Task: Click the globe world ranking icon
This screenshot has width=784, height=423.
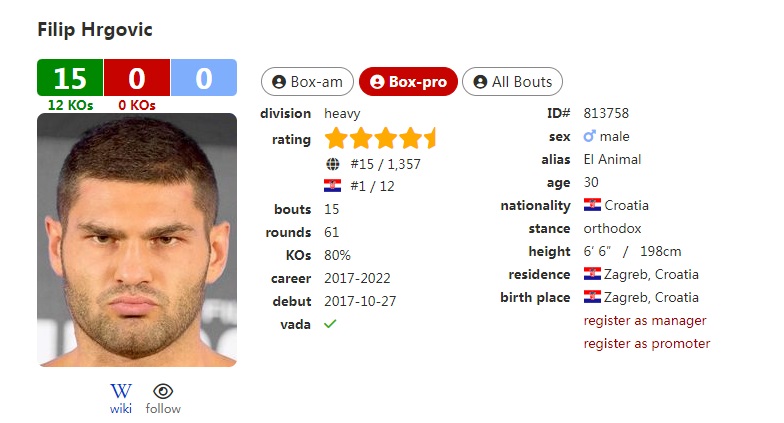Action: click(x=332, y=164)
